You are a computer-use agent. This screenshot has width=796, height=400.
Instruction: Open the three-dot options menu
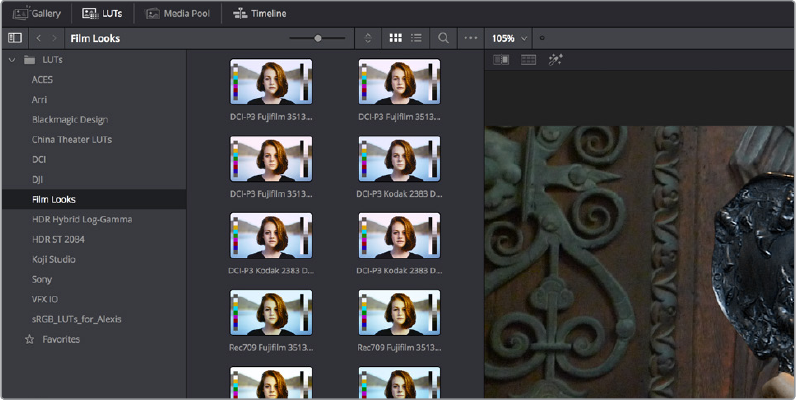(x=471, y=38)
